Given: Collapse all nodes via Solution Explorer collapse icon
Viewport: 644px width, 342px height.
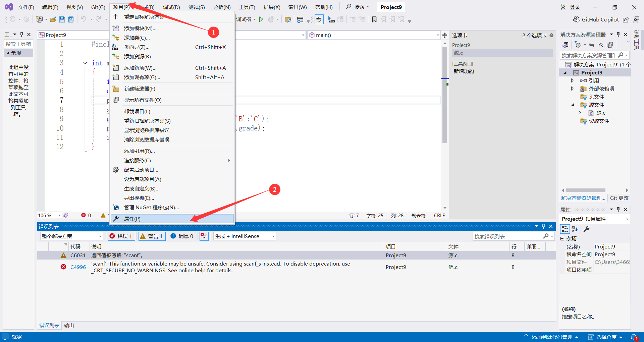Looking at the screenshot, I should click(x=601, y=45).
